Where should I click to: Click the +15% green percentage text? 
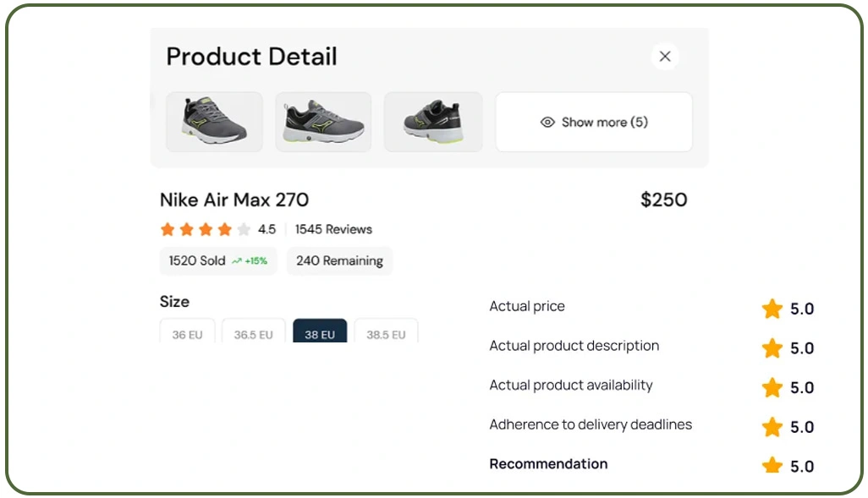(x=256, y=260)
